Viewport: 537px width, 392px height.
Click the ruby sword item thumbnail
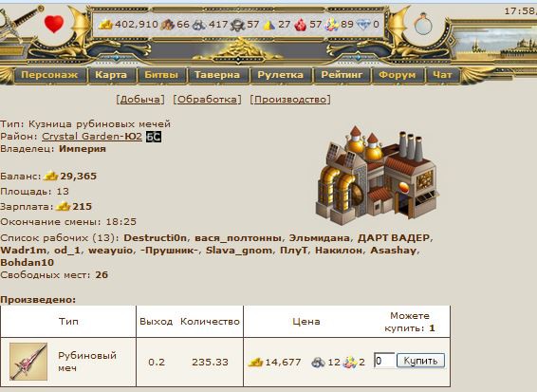(x=28, y=362)
